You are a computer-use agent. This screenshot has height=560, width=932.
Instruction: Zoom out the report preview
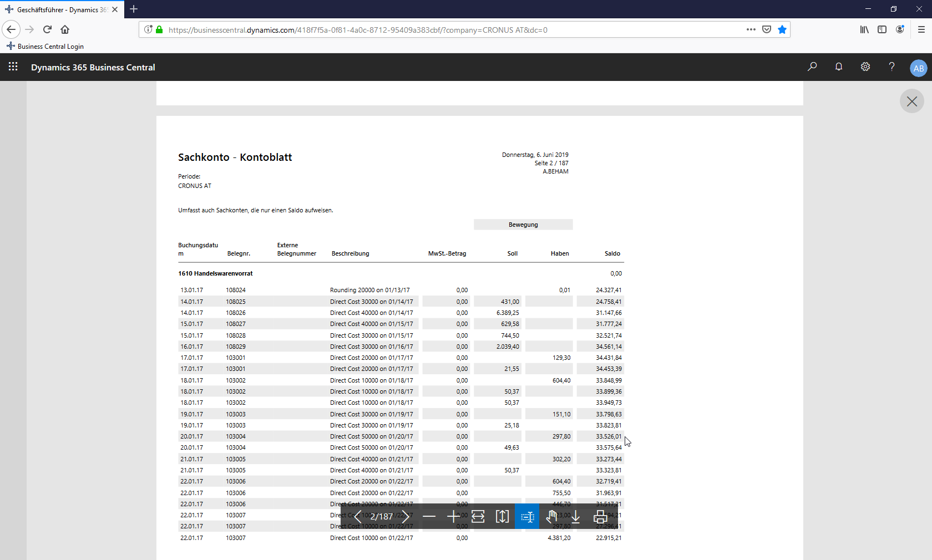tap(429, 517)
